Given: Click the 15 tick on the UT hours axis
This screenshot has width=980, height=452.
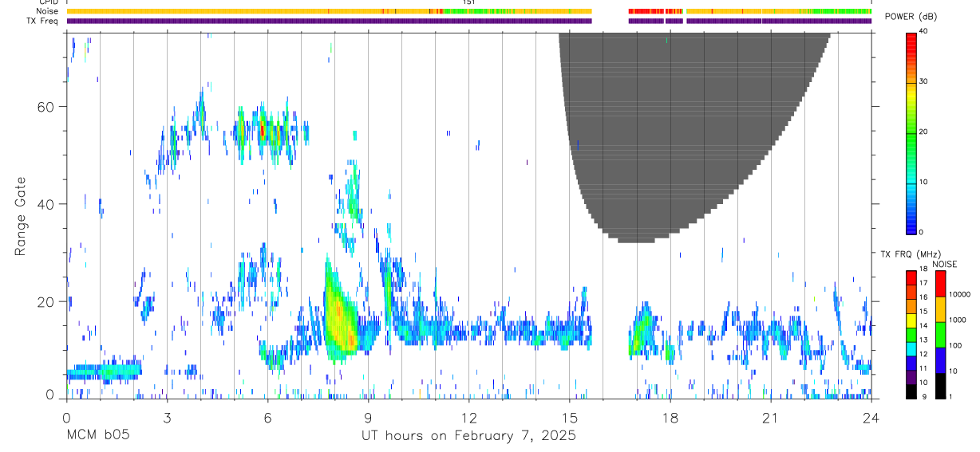Looking at the screenshot, I should click(570, 417).
